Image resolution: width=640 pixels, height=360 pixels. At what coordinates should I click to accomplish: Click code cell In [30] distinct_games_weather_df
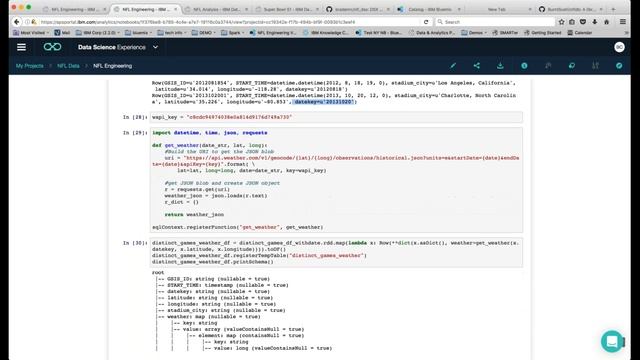336,252
